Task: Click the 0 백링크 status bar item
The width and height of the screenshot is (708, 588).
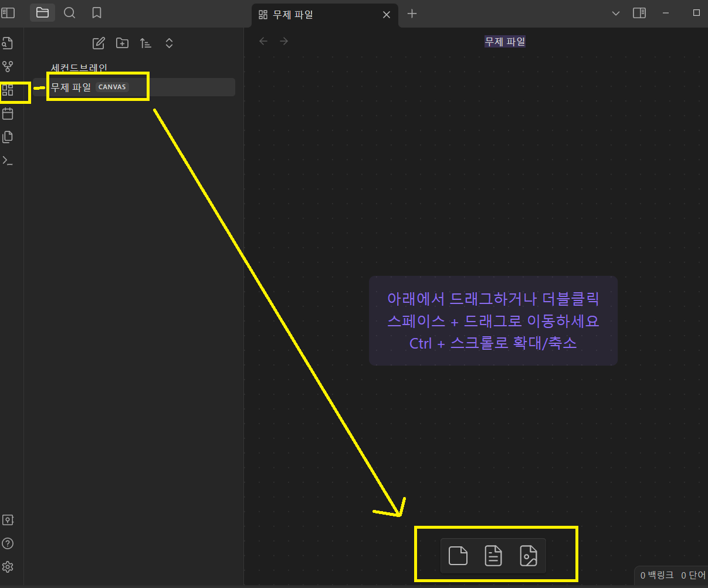Action: pos(656,576)
